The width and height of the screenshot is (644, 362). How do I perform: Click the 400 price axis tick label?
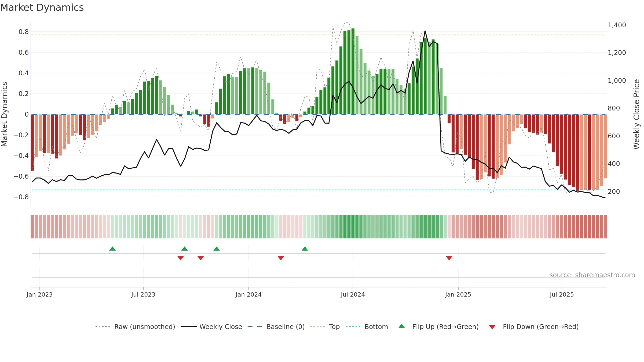coord(614,164)
